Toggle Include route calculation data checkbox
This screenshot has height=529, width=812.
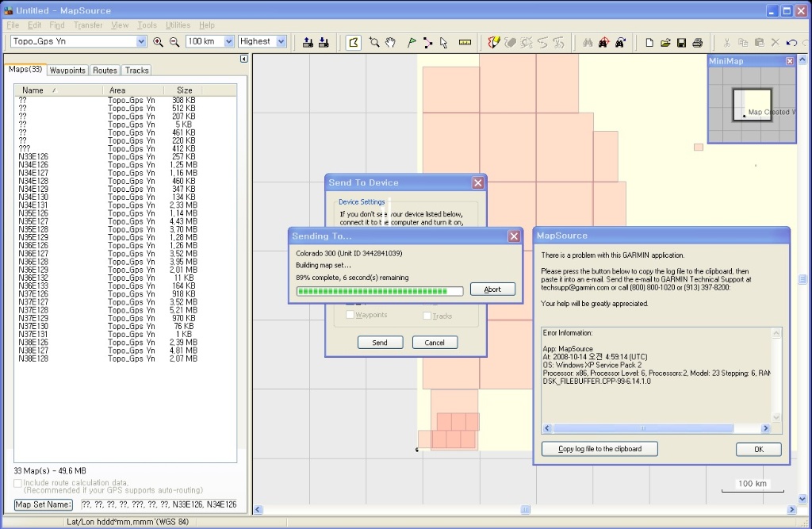tap(17, 484)
